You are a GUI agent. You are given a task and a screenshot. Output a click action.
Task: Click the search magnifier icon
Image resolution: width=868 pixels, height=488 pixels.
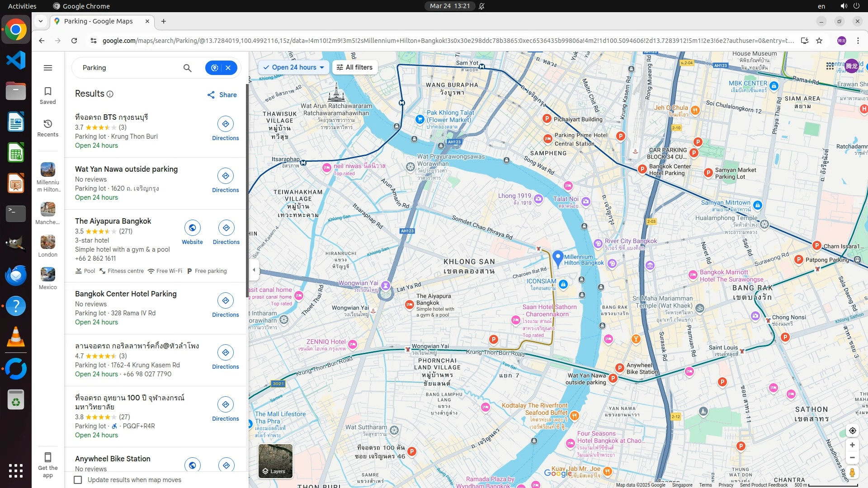tap(187, 68)
